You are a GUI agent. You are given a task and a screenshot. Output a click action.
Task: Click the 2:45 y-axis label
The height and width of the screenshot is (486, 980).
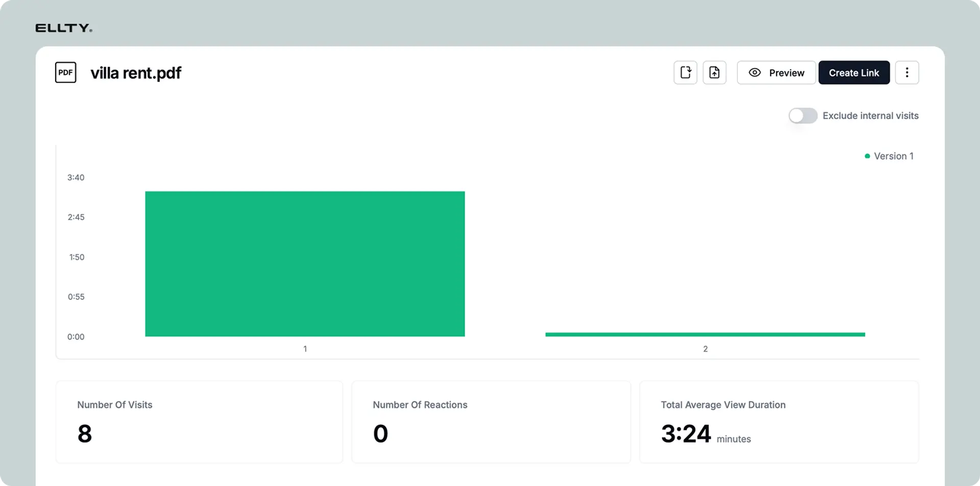[76, 217]
